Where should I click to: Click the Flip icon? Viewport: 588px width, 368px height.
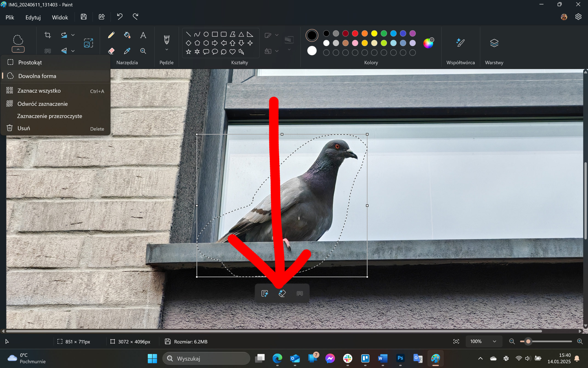coord(64,51)
